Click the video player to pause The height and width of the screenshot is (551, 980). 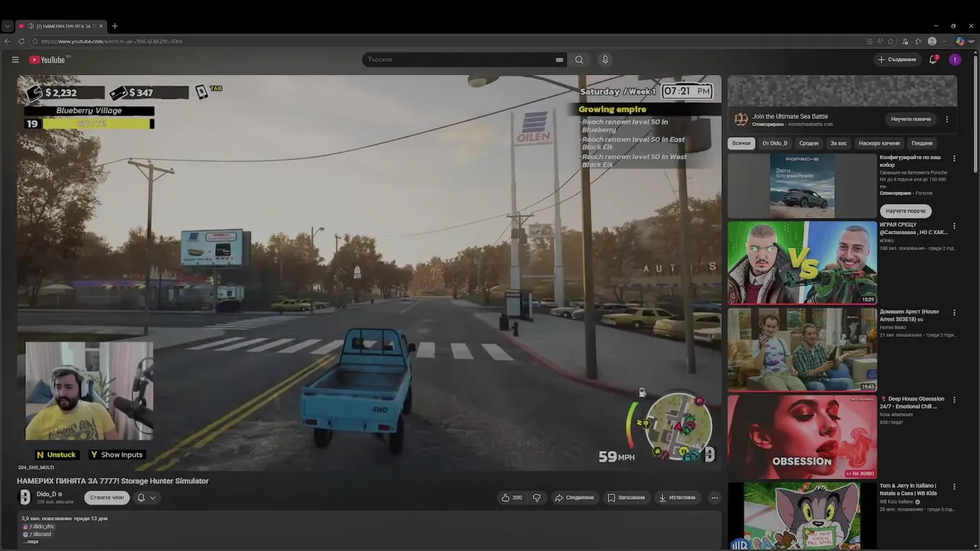tap(369, 272)
